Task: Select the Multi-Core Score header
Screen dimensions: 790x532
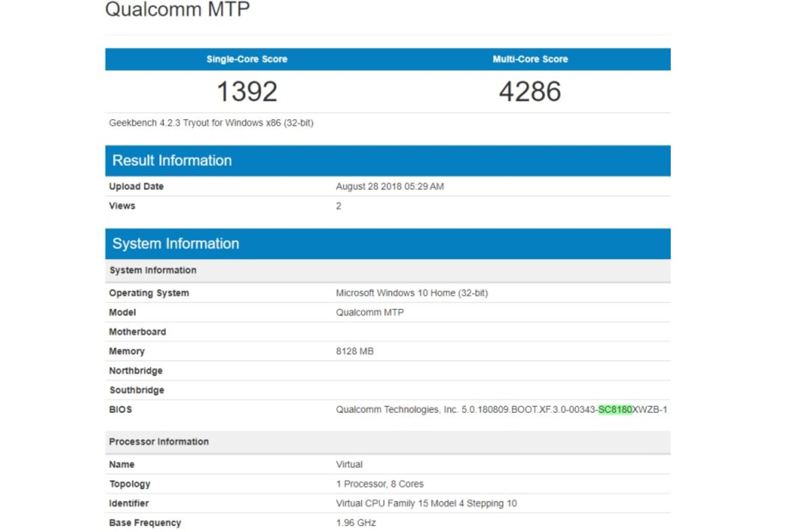Action: pyautogui.click(x=529, y=59)
